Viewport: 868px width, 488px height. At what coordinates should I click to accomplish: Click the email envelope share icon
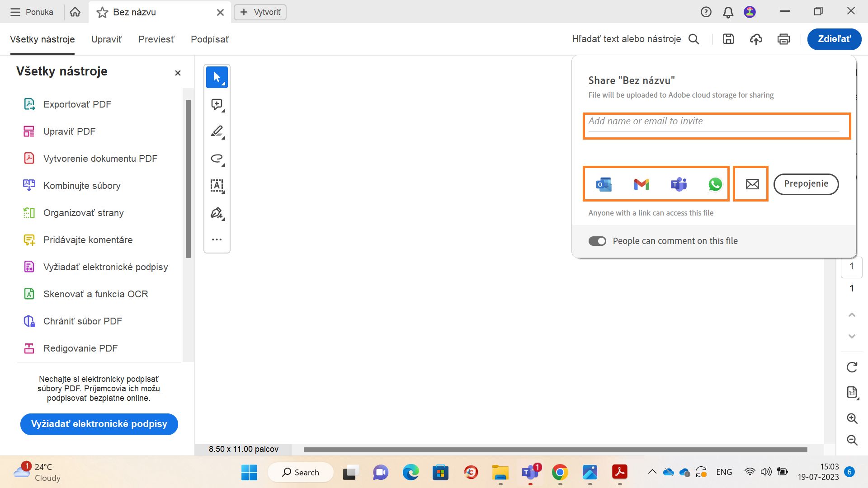pos(752,184)
